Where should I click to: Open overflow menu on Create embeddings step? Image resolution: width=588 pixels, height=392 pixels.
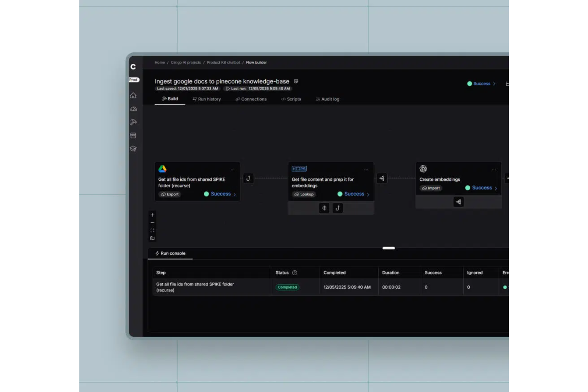click(x=494, y=169)
